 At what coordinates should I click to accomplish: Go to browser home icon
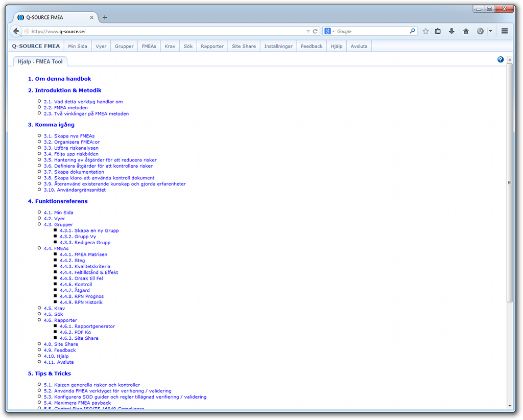coord(466,31)
